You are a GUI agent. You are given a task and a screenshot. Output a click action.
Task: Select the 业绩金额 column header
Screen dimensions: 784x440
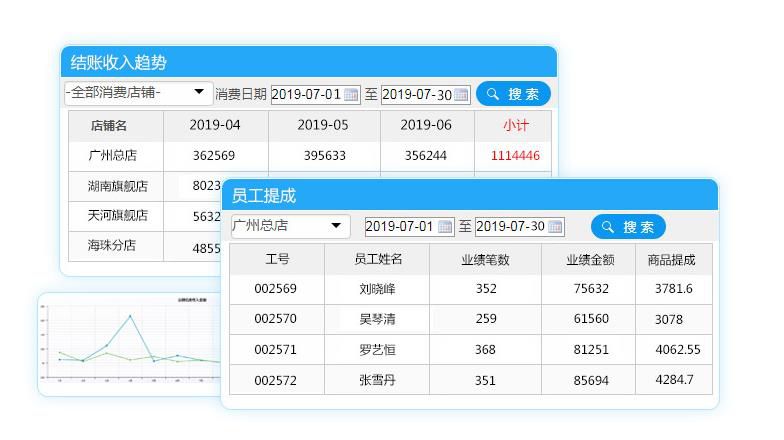[590, 259]
